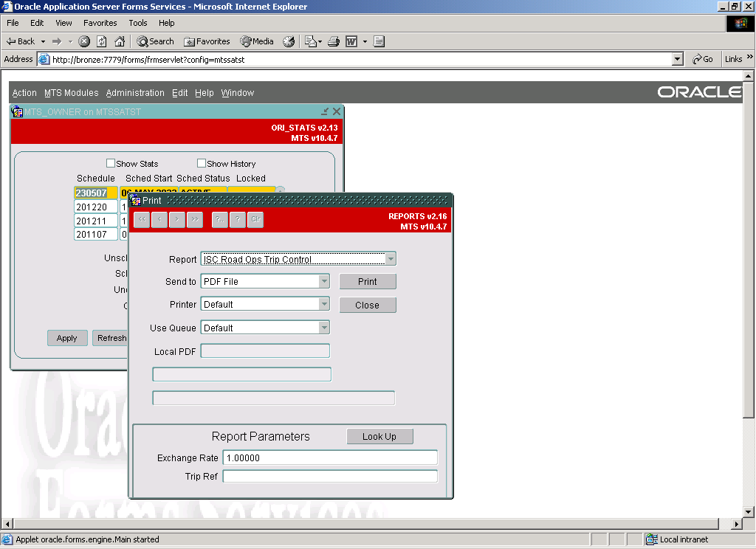Open the Action menu in Oracle Forms
The image size is (756, 549).
[24, 93]
